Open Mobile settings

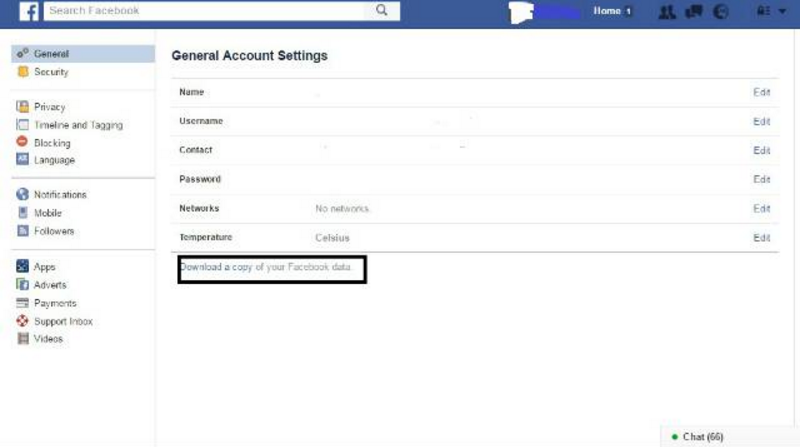[x=47, y=213]
